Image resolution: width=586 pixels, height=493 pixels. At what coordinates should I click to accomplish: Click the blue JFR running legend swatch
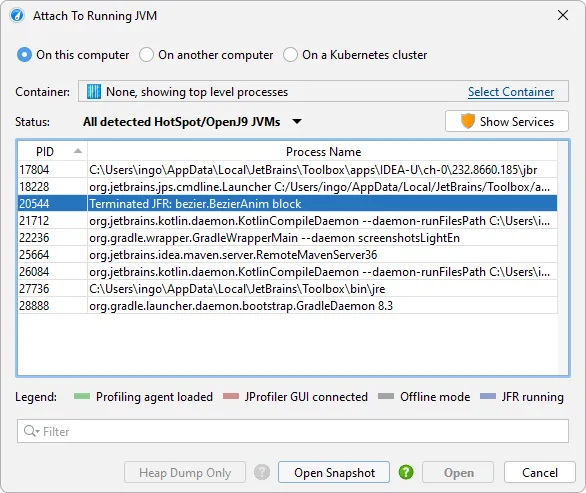coord(488,396)
